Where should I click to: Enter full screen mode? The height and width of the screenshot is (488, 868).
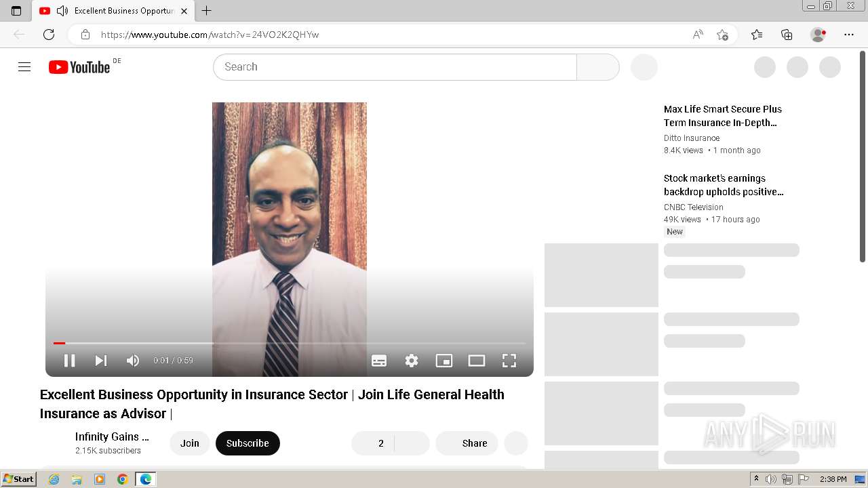pos(509,361)
